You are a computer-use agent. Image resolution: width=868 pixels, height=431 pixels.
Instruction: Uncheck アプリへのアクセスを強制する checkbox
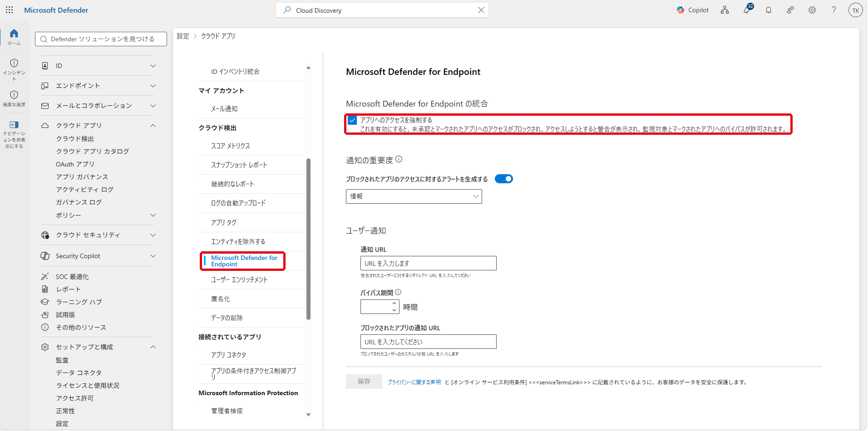click(x=352, y=120)
